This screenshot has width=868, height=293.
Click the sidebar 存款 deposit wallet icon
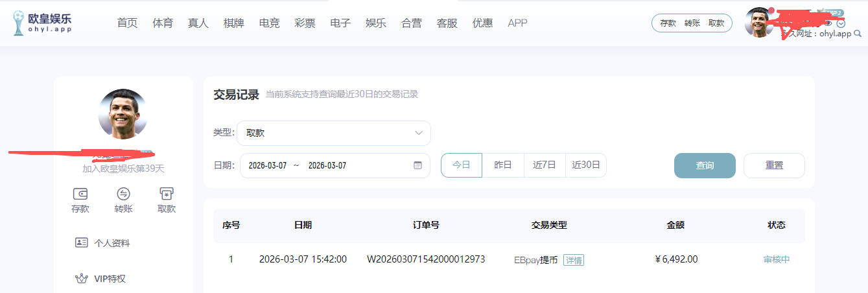(x=80, y=194)
